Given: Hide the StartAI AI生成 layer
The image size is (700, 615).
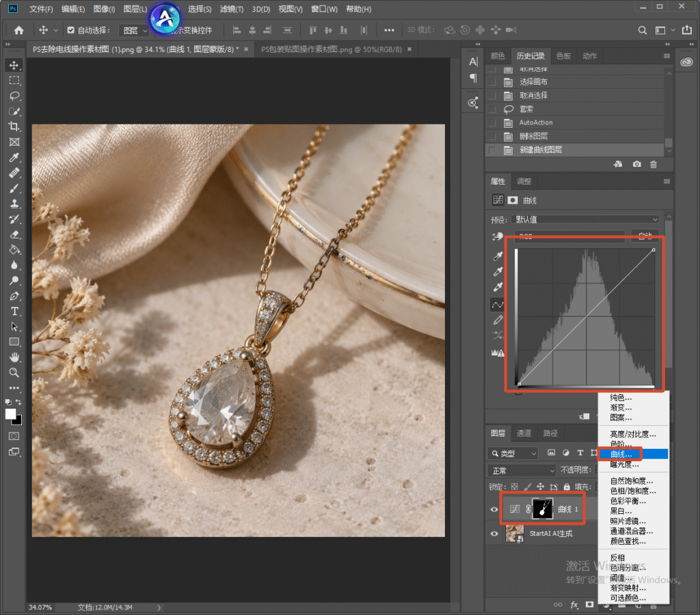Looking at the screenshot, I should point(494,533).
